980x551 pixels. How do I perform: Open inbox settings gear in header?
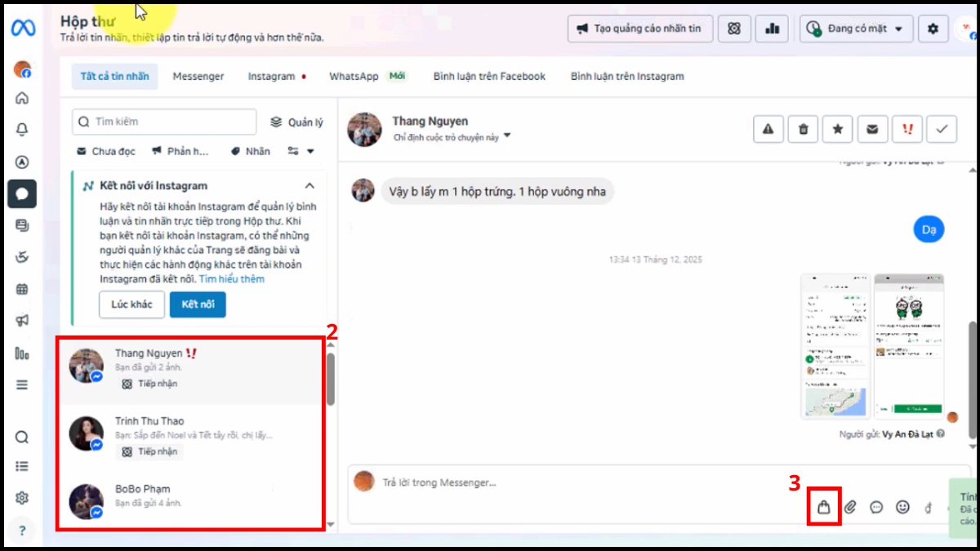coord(933,29)
